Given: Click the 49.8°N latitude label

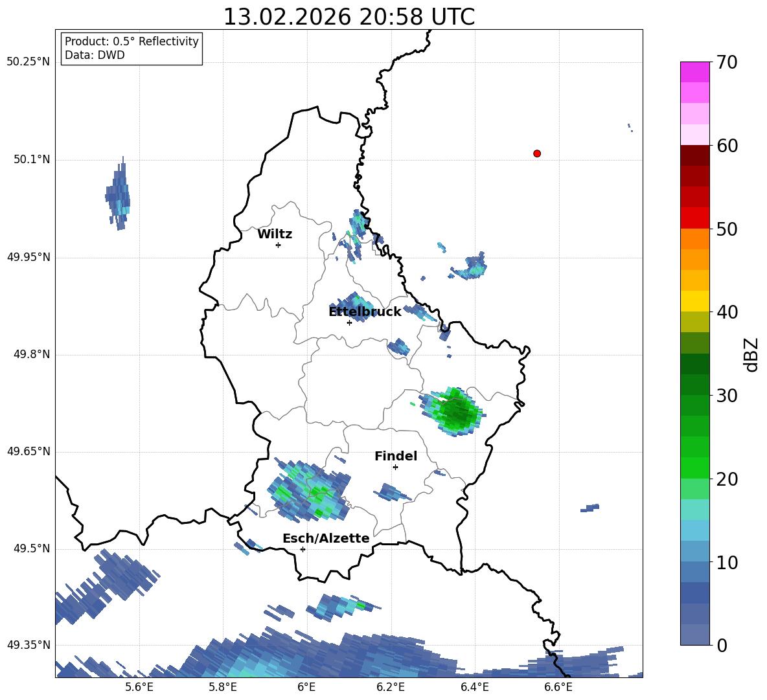Looking at the screenshot, I should pyautogui.click(x=32, y=354).
